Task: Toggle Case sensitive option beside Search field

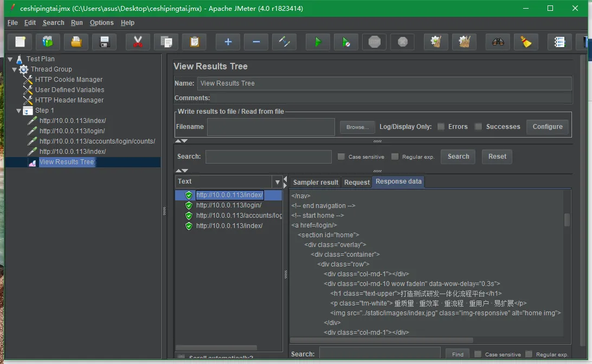Action: (341, 157)
